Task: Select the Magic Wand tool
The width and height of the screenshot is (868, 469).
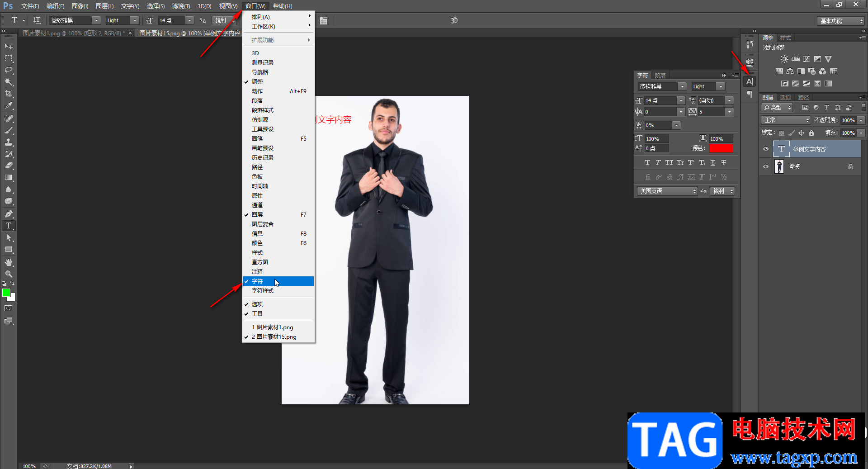Action: point(9,82)
